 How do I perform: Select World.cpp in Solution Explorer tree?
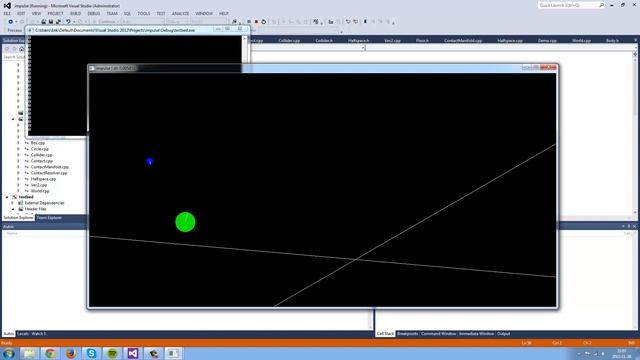click(x=40, y=191)
